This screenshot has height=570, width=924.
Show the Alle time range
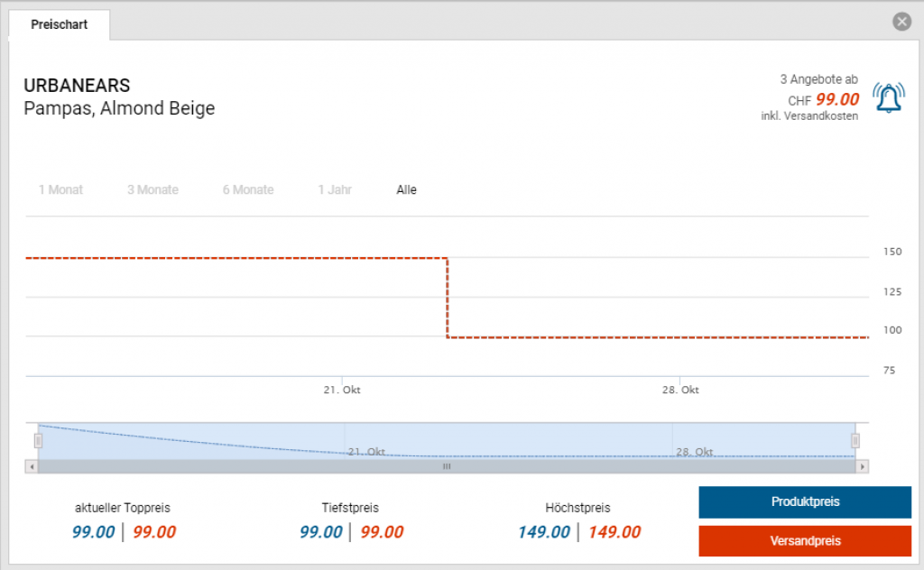pyautogui.click(x=406, y=190)
